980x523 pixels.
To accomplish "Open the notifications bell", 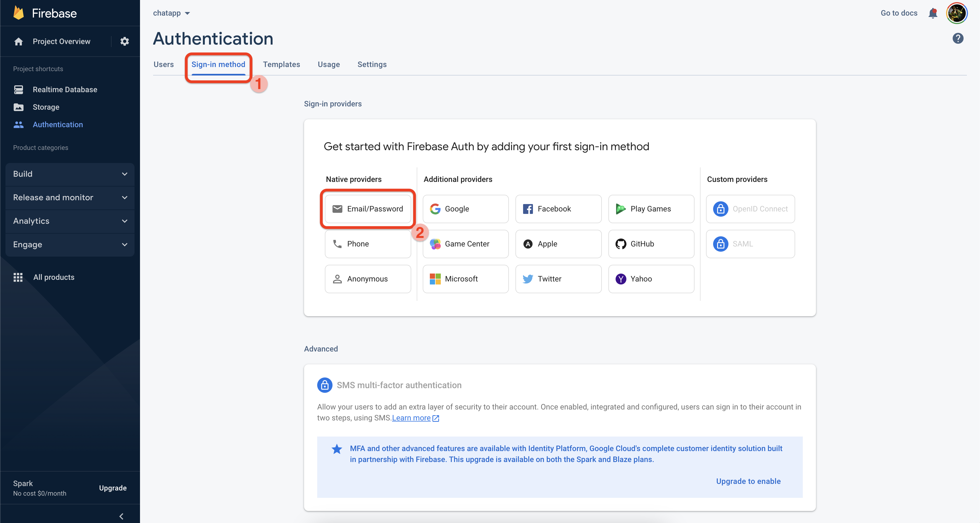I will click(x=932, y=13).
